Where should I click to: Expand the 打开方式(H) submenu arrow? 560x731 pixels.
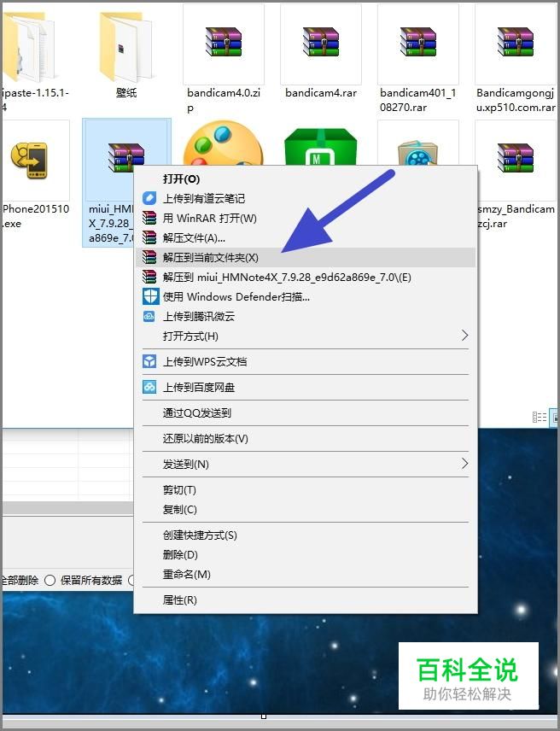click(x=464, y=336)
